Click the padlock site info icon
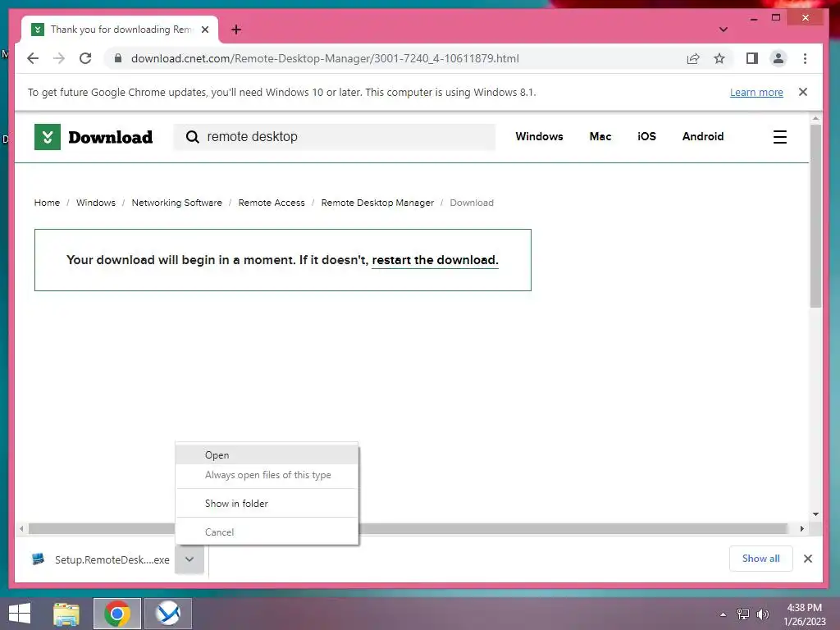 [118, 58]
